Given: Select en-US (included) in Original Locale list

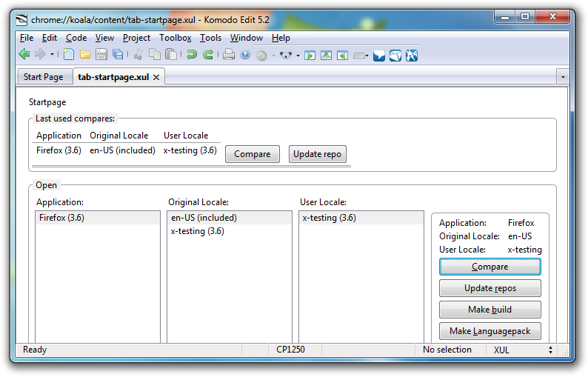Looking at the screenshot, I should (230, 218).
